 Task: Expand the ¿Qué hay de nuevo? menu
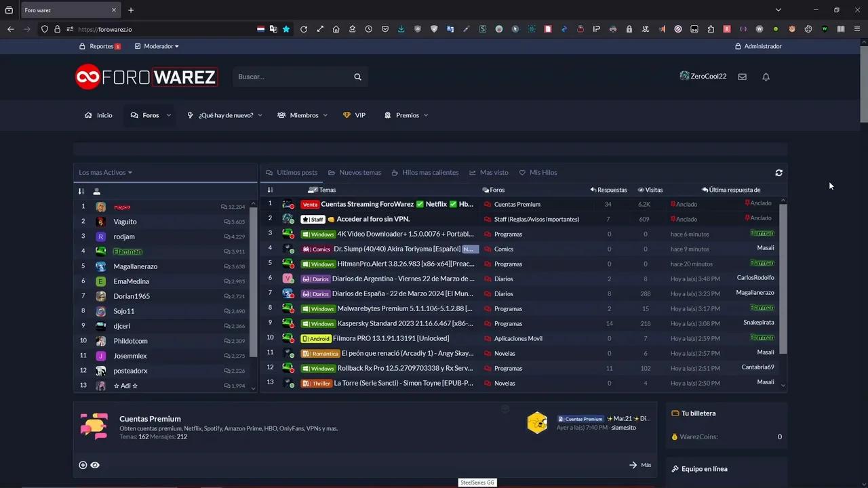click(260, 115)
